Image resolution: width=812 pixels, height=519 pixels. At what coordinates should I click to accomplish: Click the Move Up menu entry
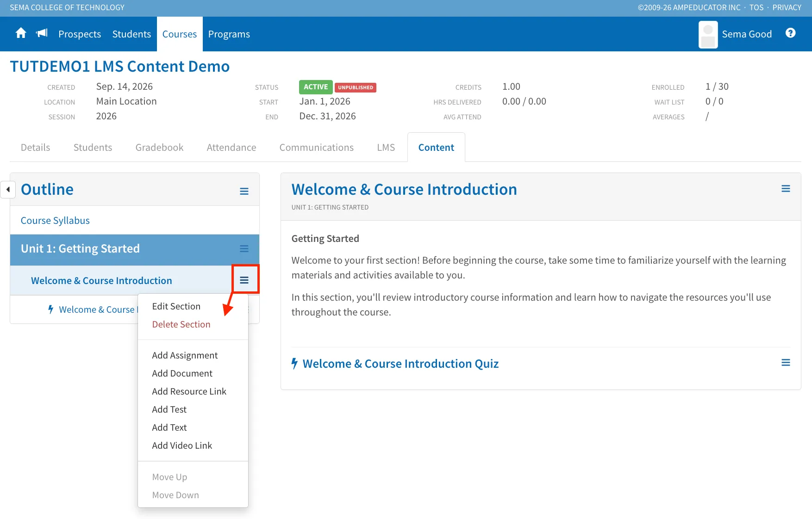click(170, 477)
